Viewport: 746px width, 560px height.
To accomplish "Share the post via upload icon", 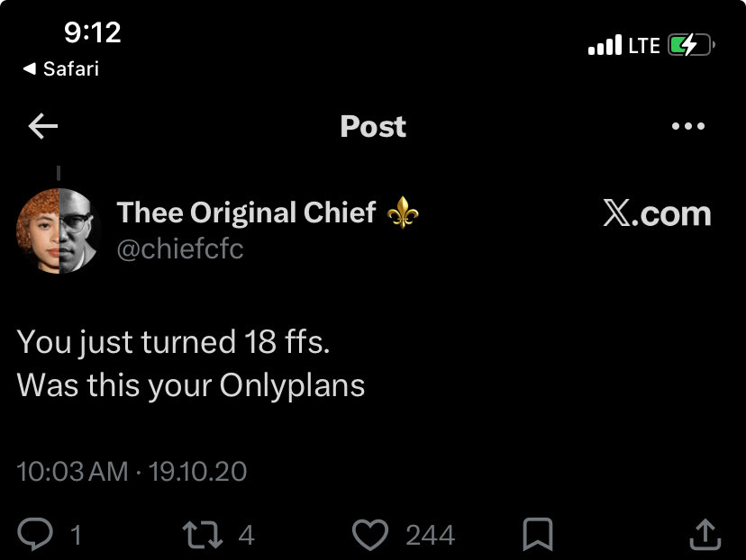I will click(705, 534).
